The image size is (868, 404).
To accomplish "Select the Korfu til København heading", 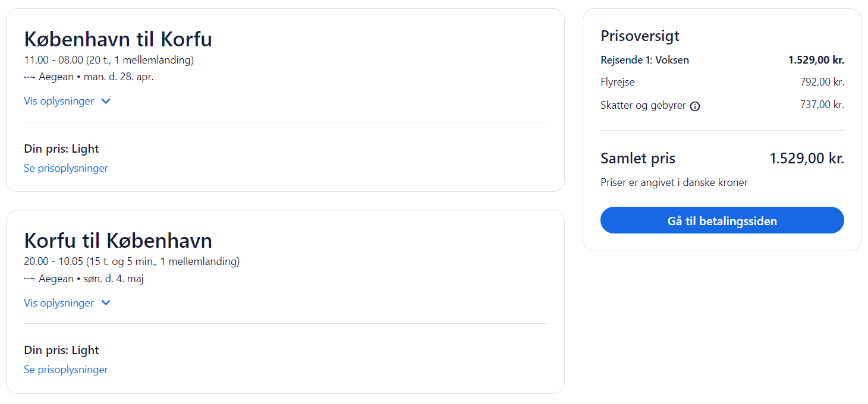I will [x=118, y=241].
